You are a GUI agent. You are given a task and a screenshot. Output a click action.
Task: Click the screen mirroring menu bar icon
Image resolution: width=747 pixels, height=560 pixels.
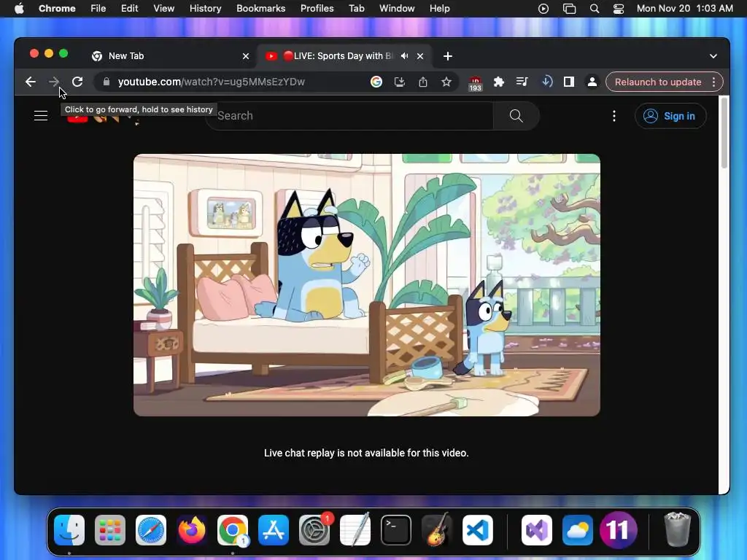click(x=569, y=9)
